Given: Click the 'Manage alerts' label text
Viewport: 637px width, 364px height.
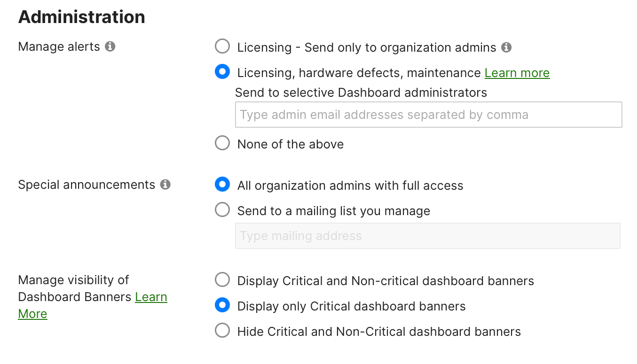Looking at the screenshot, I should (59, 46).
